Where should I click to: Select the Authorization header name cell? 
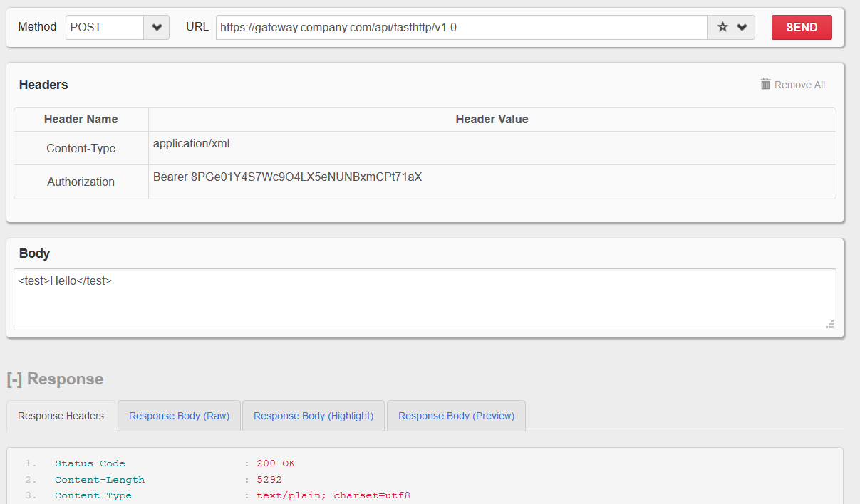81,182
